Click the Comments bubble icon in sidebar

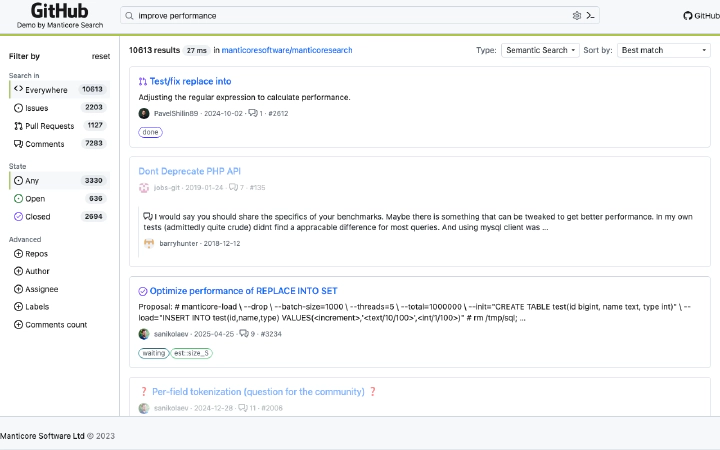point(18,144)
